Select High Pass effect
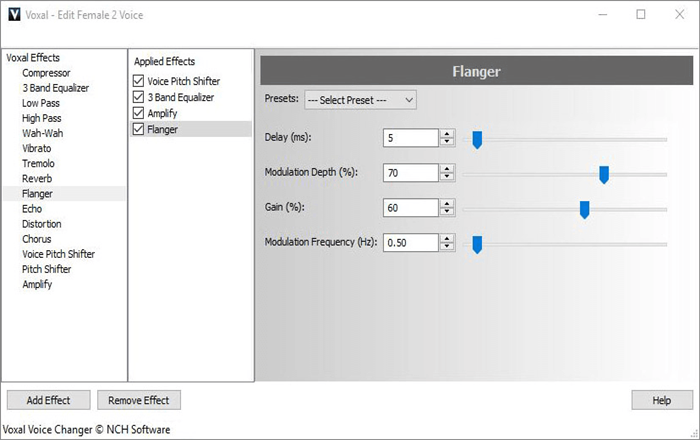Viewport: 700px width, 440px height. click(x=42, y=118)
